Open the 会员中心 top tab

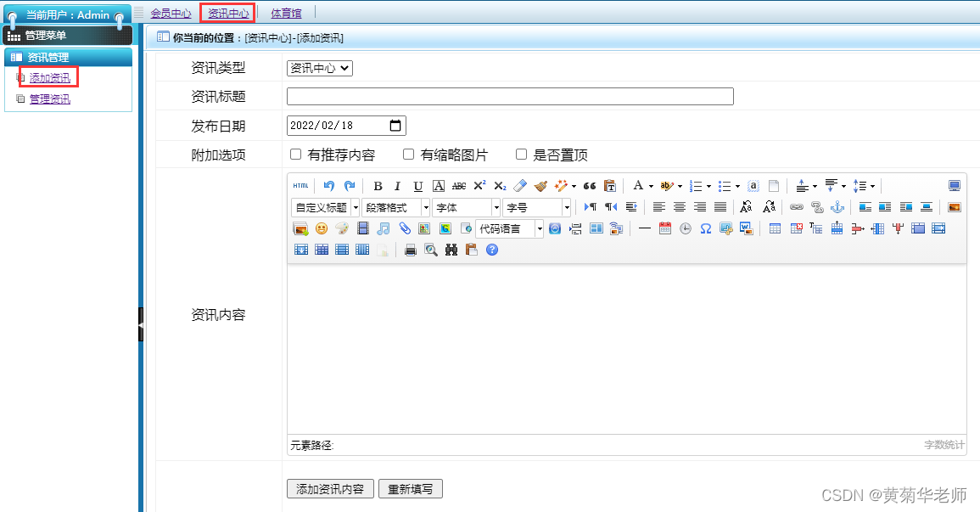pyautogui.click(x=171, y=13)
